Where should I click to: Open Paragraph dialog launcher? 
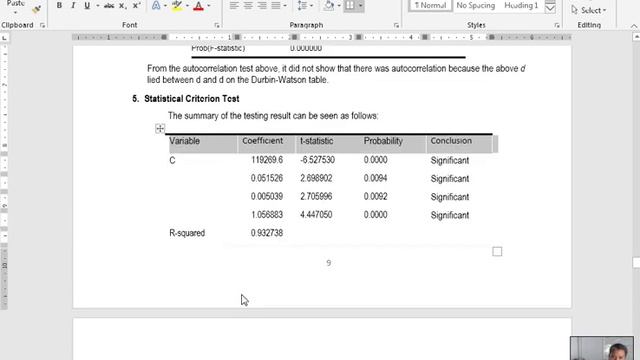[x=396, y=25]
